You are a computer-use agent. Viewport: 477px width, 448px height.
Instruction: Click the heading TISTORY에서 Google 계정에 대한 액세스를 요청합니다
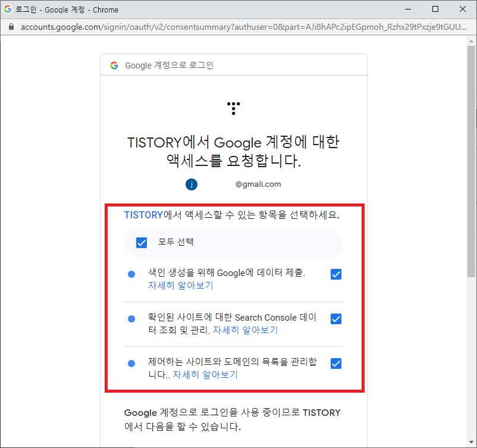233,151
